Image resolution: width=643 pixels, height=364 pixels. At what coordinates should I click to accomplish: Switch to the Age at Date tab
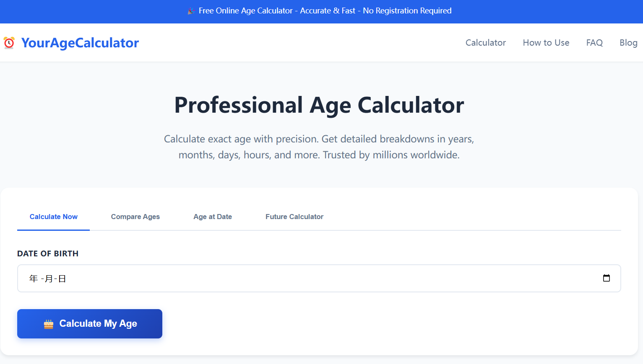pyautogui.click(x=212, y=217)
